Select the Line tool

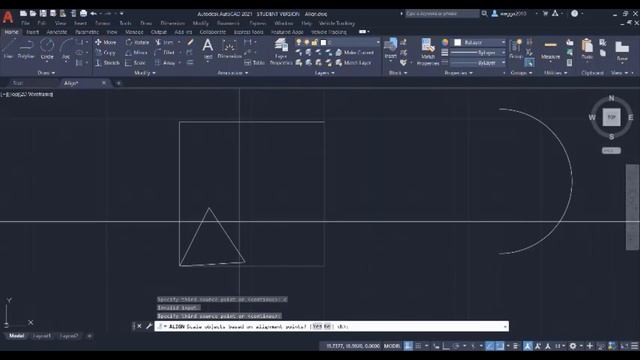(8, 49)
